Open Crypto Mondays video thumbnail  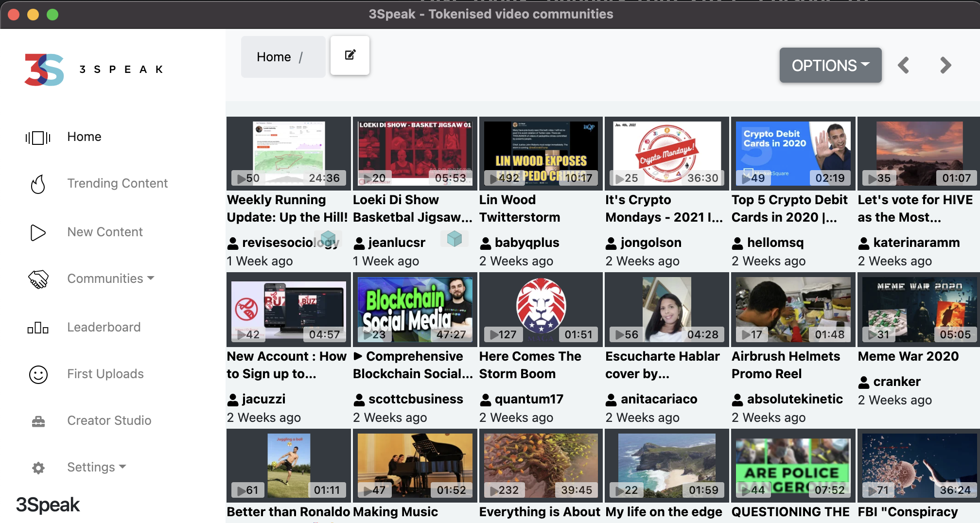[x=667, y=154]
